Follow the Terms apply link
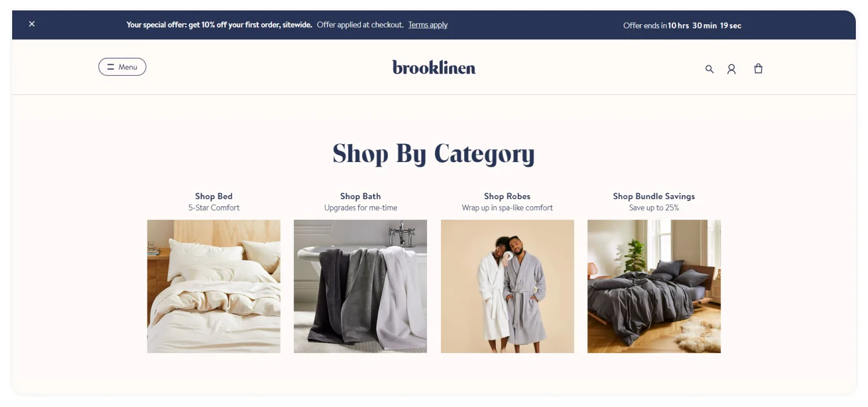The image size is (868, 407). [428, 25]
